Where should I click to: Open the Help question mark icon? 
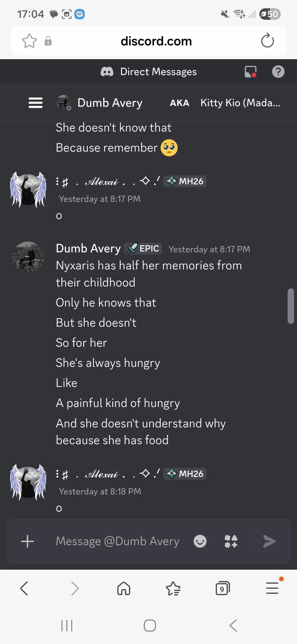[278, 72]
